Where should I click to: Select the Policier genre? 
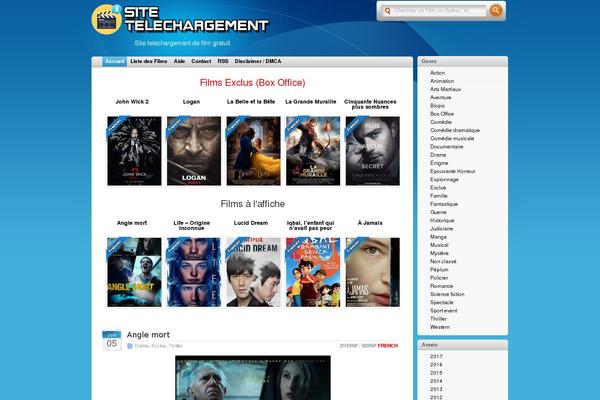tap(439, 278)
